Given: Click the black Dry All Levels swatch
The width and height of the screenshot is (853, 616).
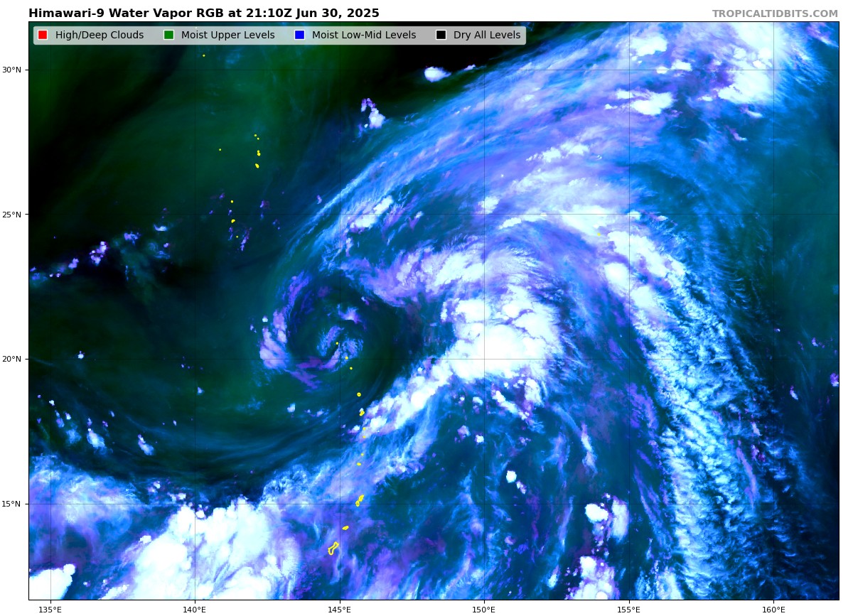Looking at the screenshot, I should [441, 35].
